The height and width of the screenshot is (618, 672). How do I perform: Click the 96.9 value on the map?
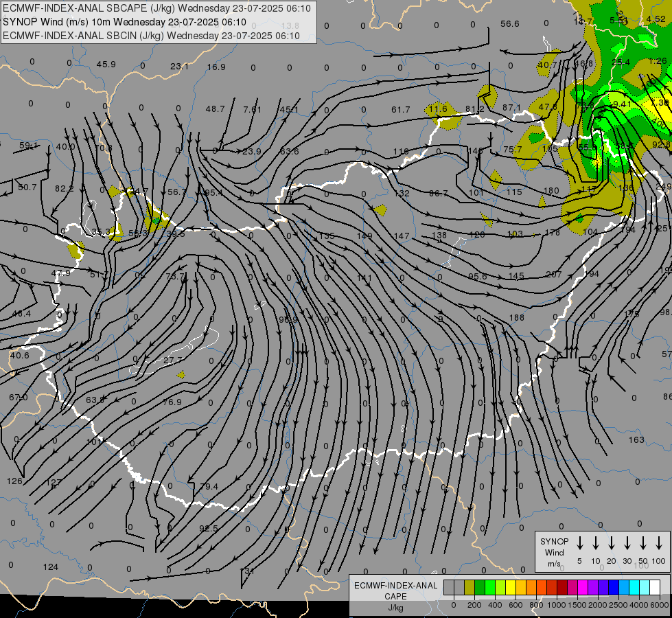click(x=288, y=320)
